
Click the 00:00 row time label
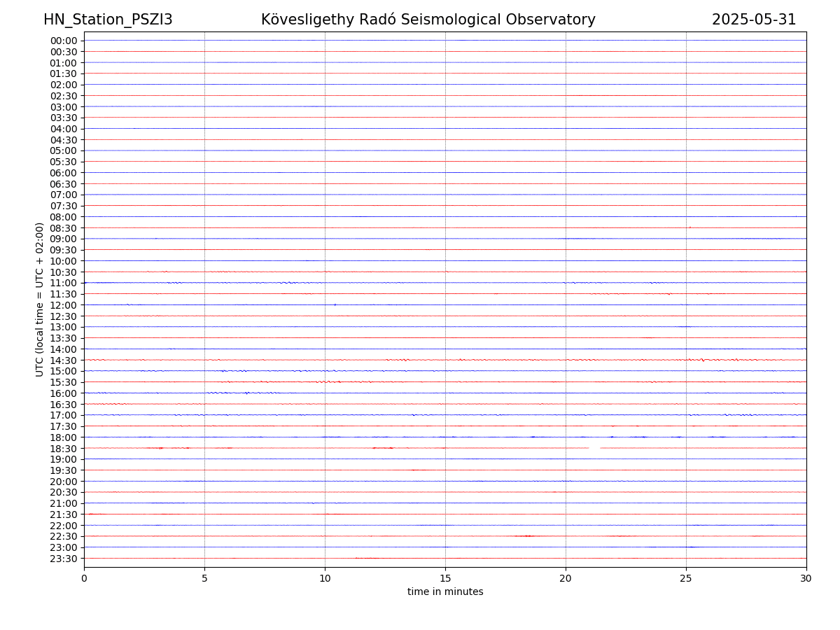pyautogui.click(x=64, y=41)
